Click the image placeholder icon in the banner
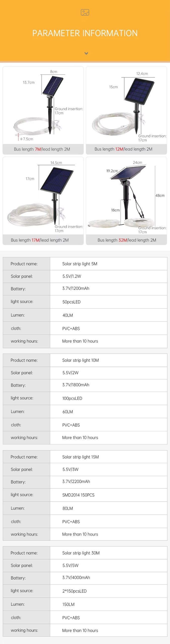Viewport: 170px width, 644px height. point(85,12)
